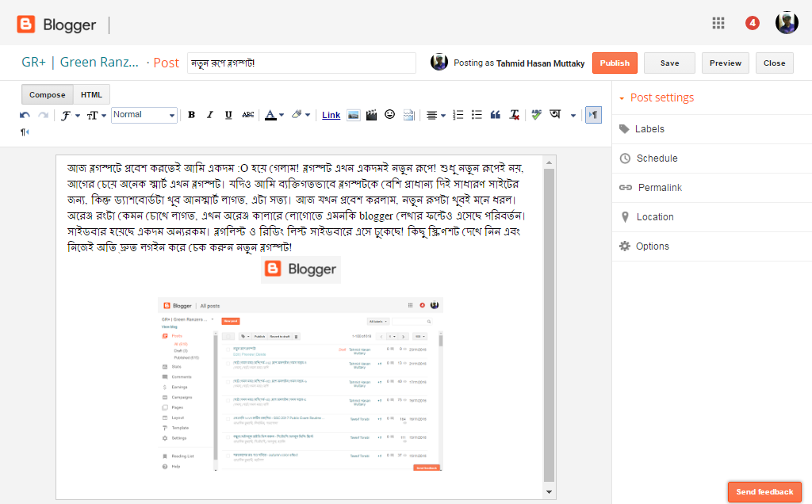The width and height of the screenshot is (812, 504).
Task: Toggle underline formatting
Action: point(228,115)
